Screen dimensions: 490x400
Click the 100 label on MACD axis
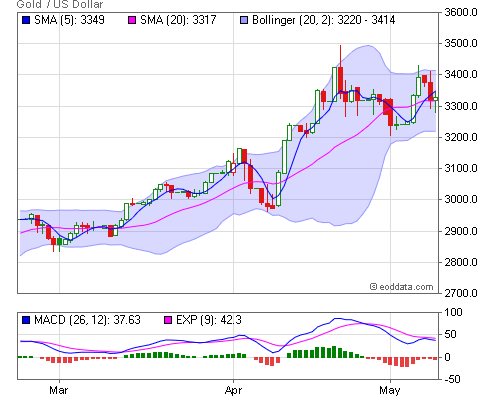(x=453, y=312)
